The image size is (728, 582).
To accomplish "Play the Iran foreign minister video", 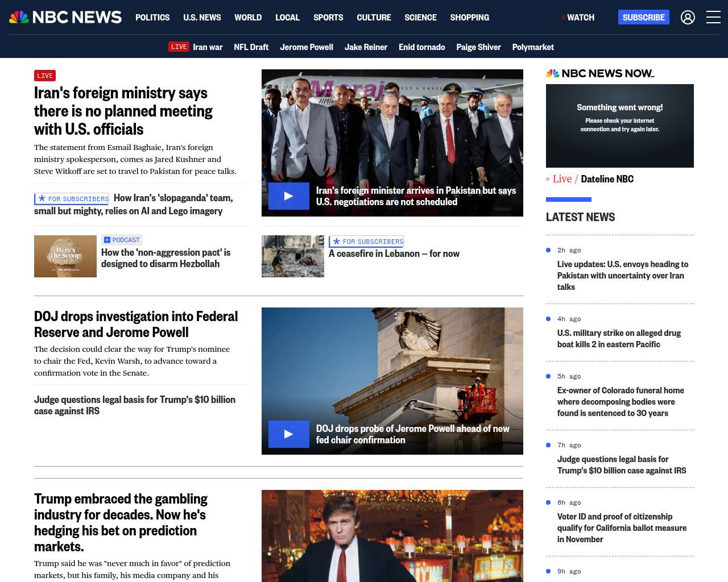I will [x=289, y=196].
